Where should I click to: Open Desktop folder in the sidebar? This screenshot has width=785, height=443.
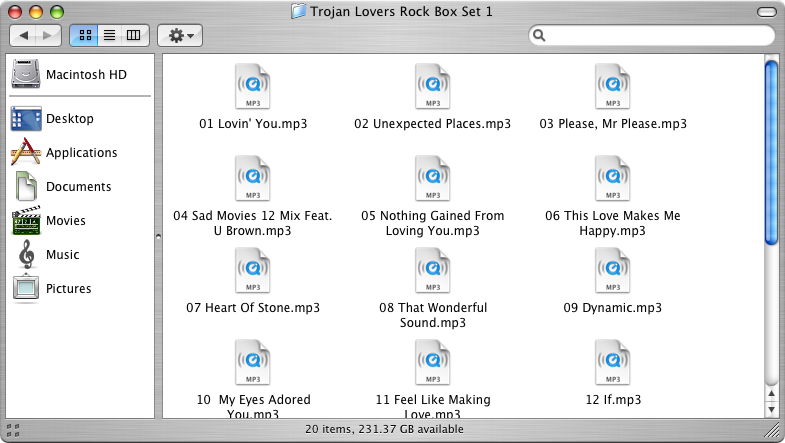[53, 119]
